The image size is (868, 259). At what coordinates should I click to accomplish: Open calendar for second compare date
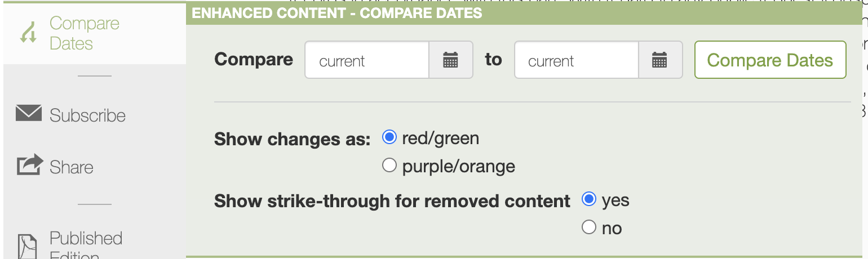pyautogui.click(x=659, y=60)
